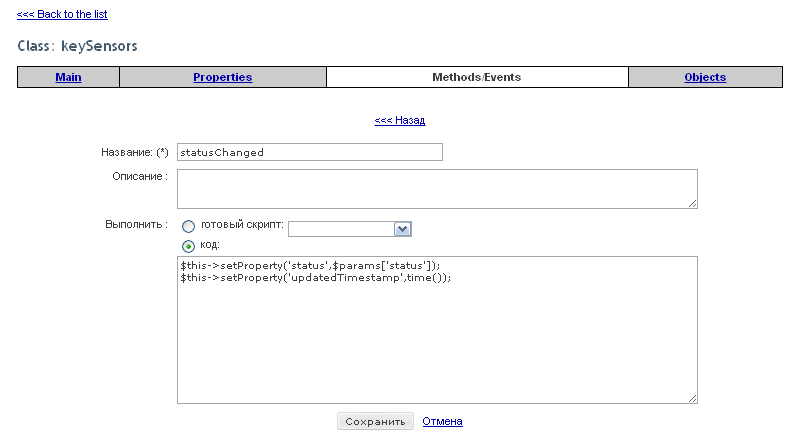This screenshot has width=791, height=440.
Task: Open the готовый скрипт combo box field
Action: pos(350,229)
